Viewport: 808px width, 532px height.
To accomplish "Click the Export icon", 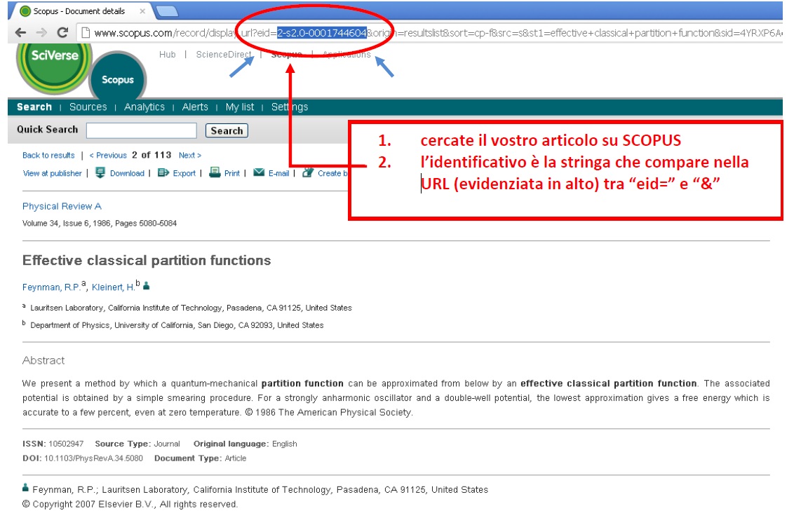I will tap(163, 173).
